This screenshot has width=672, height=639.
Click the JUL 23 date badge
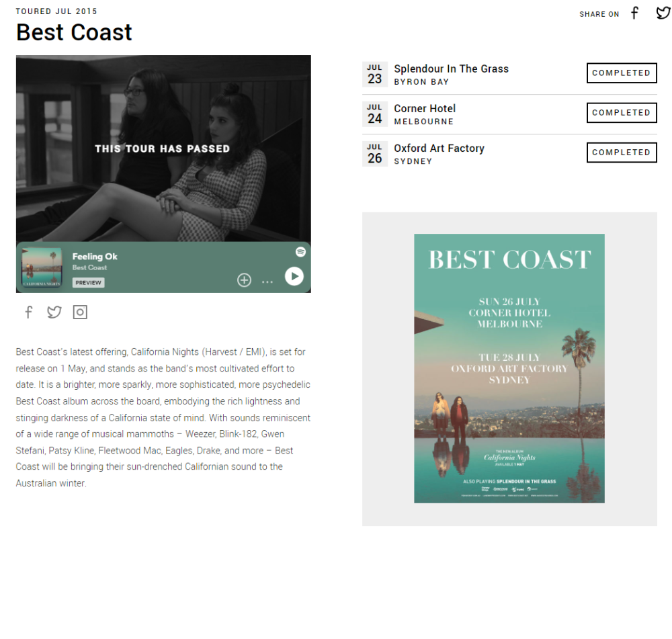click(374, 74)
